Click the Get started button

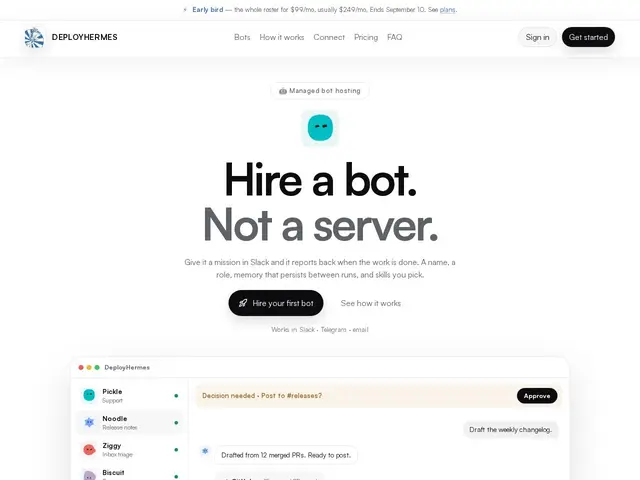[588, 37]
